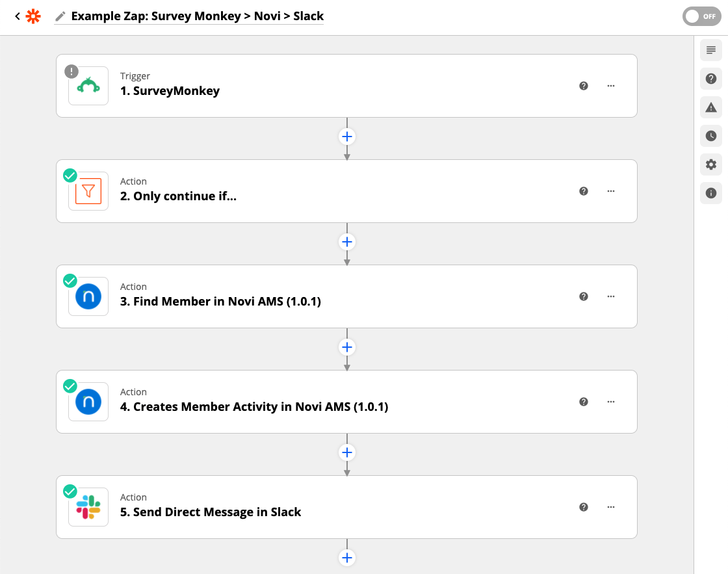Open three-dot menu for Find Member step
728x574 pixels.
[611, 296]
